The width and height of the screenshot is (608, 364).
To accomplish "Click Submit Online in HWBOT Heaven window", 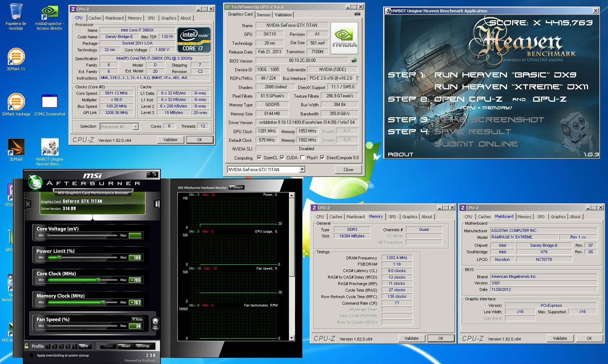I will [476, 144].
